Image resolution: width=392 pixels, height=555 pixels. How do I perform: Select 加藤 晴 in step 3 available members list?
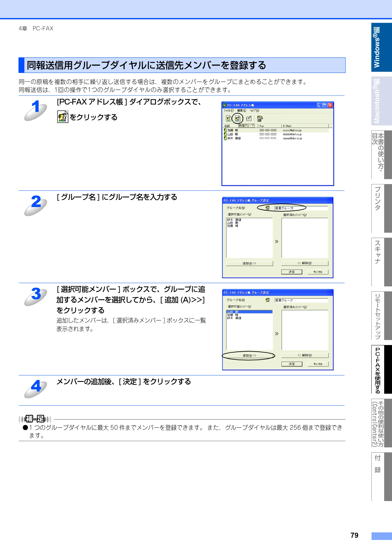click(x=232, y=315)
